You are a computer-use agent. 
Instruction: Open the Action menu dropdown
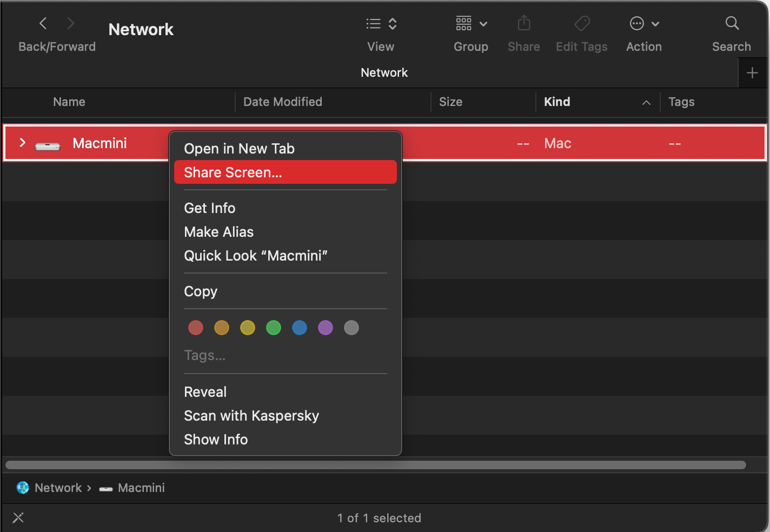(x=644, y=24)
